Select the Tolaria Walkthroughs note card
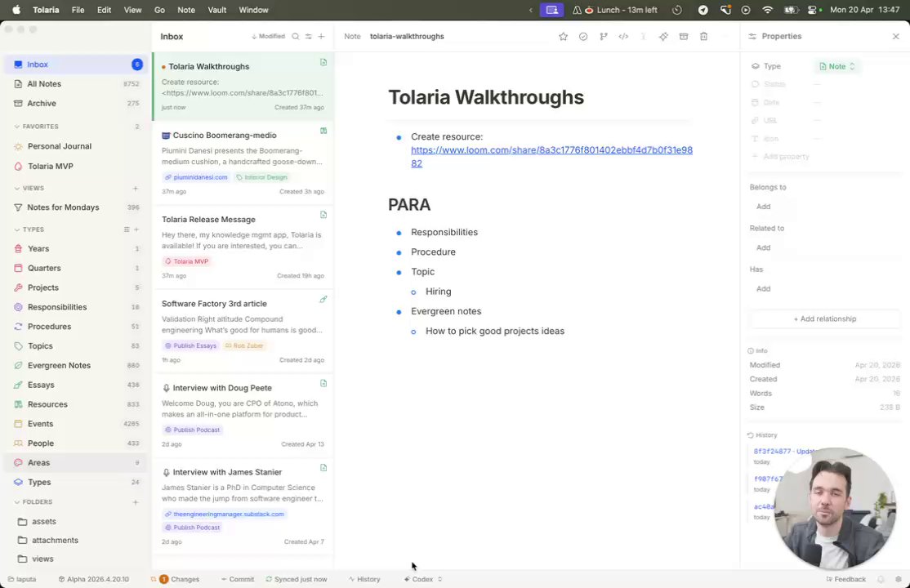This screenshot has height=588, width=910. (243, 87)
